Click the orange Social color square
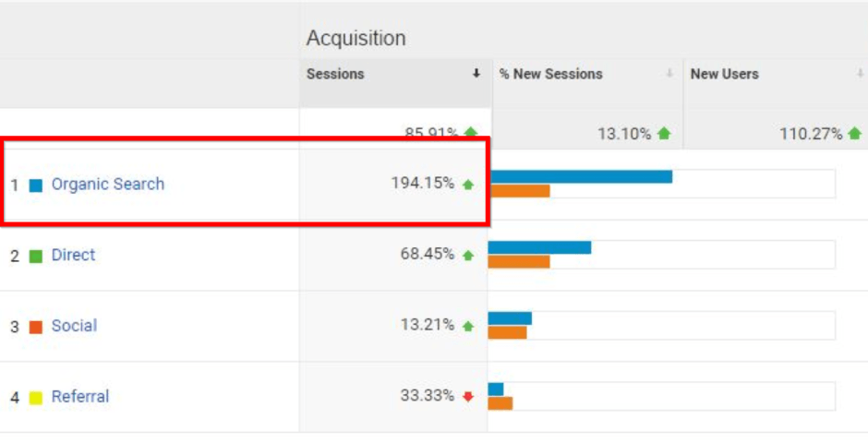868x443 pixels. point(36,327)
